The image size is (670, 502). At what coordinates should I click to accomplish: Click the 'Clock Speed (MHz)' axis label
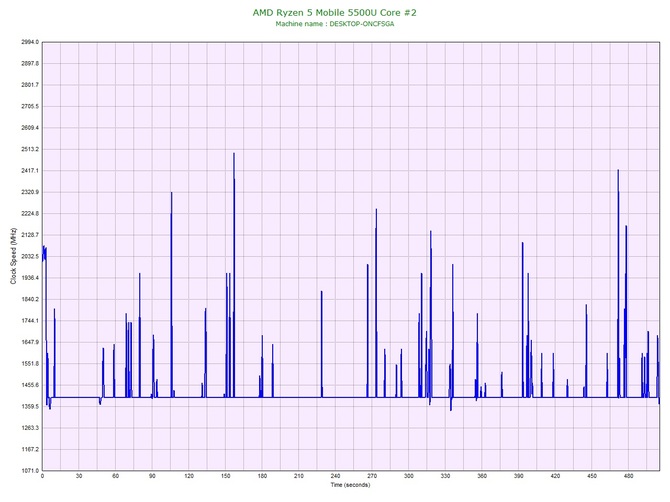point(13,256)
